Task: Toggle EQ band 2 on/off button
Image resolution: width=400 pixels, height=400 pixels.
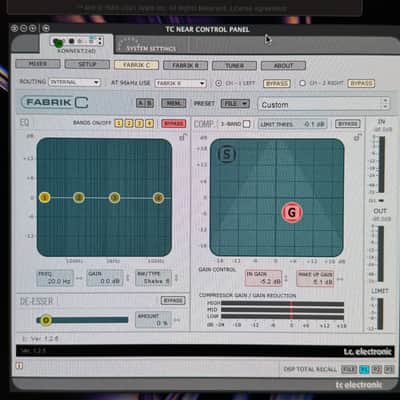Action: (x=129, y=123)
